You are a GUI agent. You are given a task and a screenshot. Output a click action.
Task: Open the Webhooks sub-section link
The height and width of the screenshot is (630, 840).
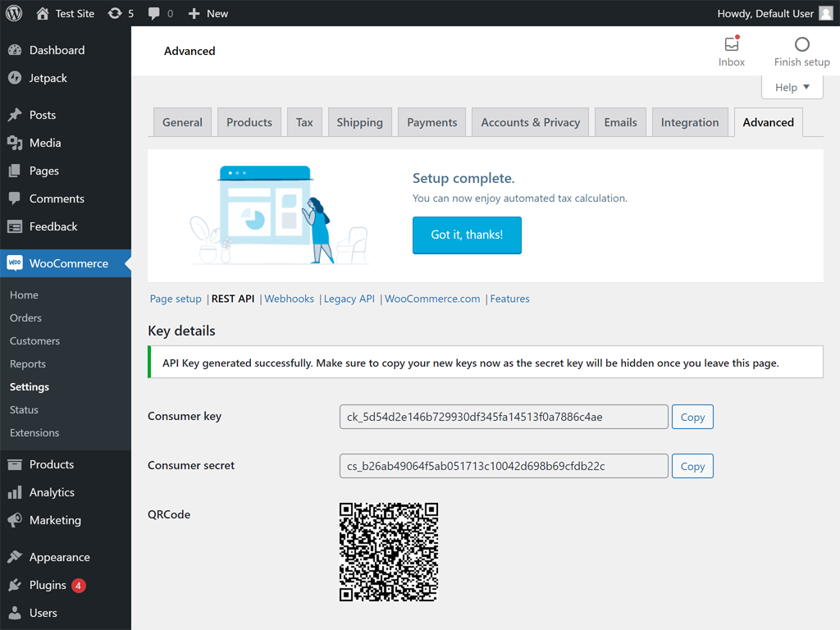(289, 299)
